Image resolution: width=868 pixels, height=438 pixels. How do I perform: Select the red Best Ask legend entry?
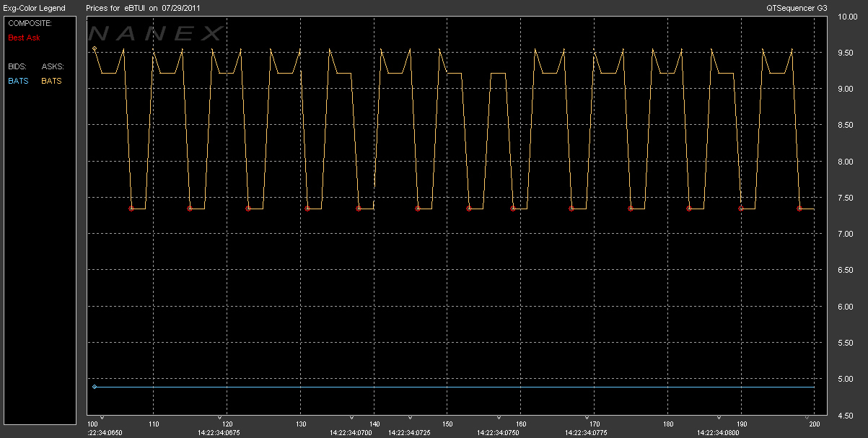pyautogui.click(x=25, y=37)
